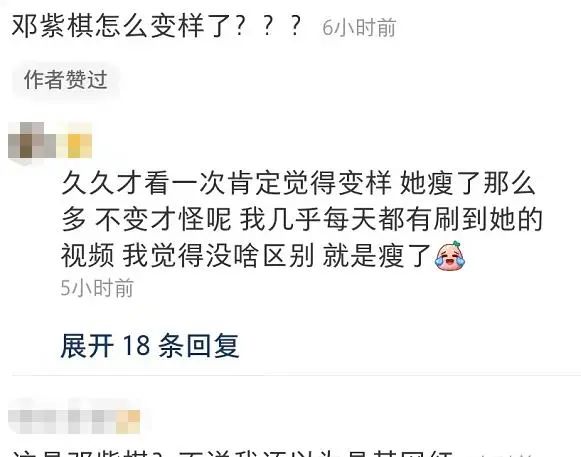Click the crying-laughing emoji in the reply

coord(449,255)
